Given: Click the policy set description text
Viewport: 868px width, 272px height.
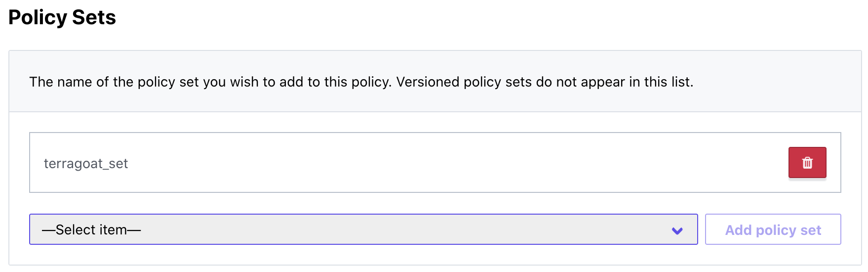Looking at the screenshot, I should click(x=361, y=82).
